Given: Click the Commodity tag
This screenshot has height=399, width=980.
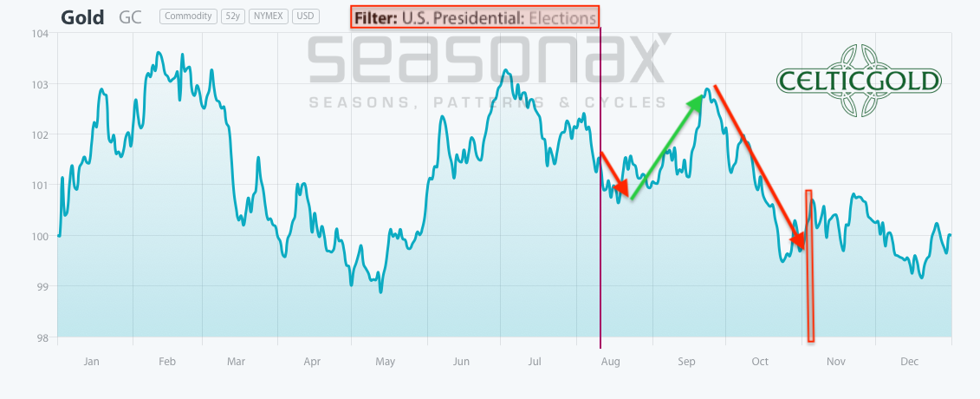Looking at the screenshot, I should pos(189,16).
